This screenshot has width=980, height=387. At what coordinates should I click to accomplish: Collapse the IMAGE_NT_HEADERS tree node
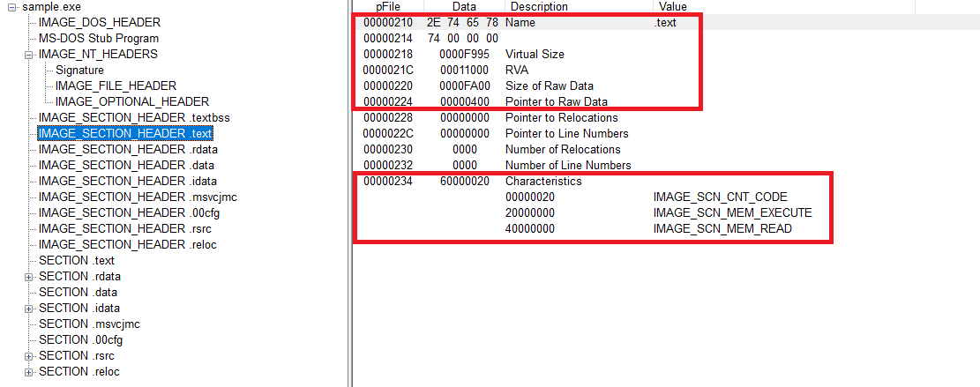(x=29, y=55)
